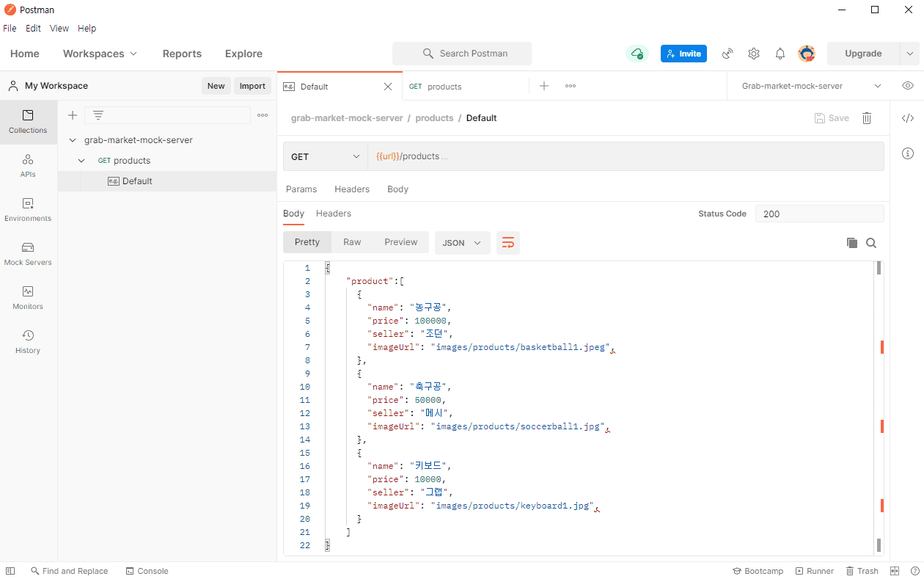
Task: Open the GET method dropdown
Action: tap(326, 156)
